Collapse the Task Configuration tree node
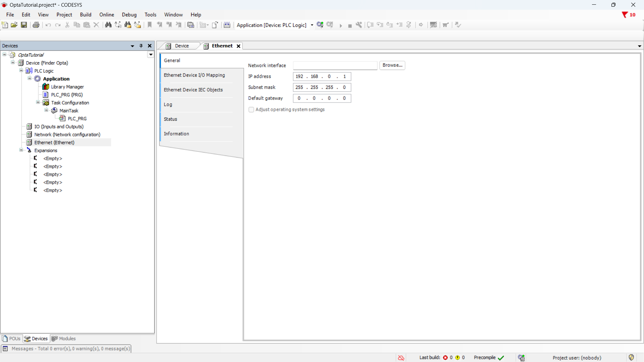This screenshot has width=644, height=362. point(38,103)
